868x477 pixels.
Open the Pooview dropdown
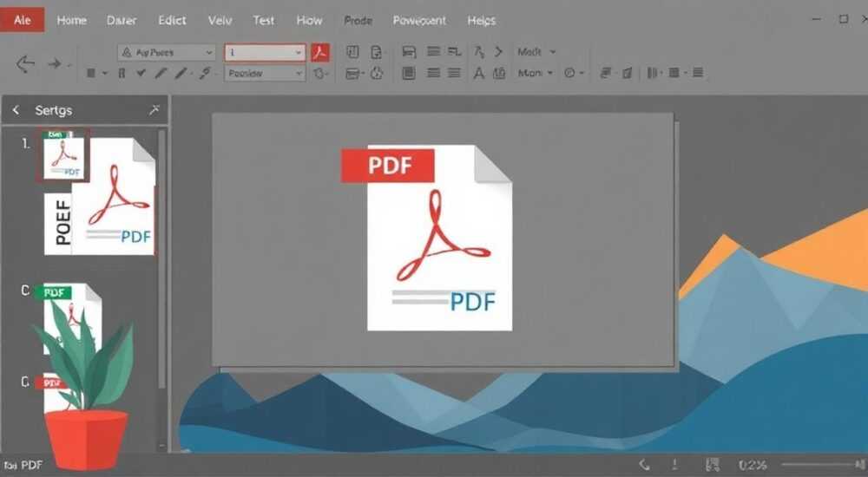pos(265,73)
